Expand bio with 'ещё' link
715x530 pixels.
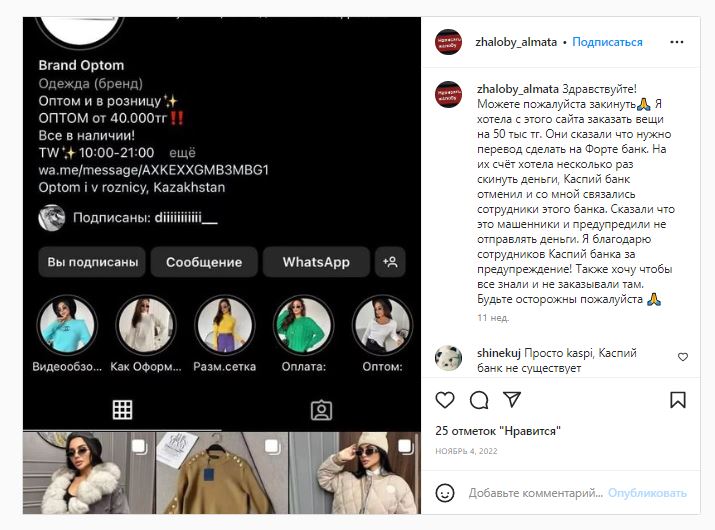(x=182, y=153)
